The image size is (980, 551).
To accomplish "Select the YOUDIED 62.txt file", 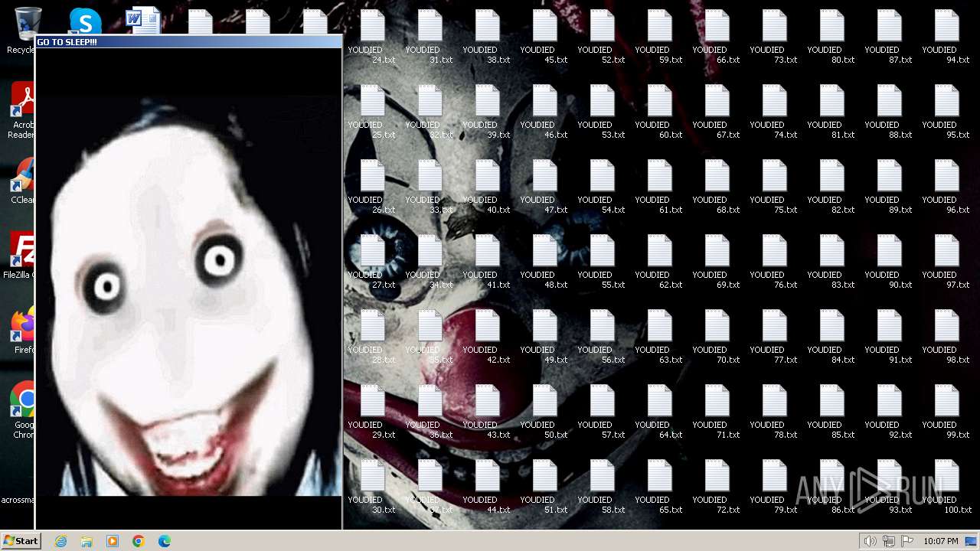I will coord(659,262).
